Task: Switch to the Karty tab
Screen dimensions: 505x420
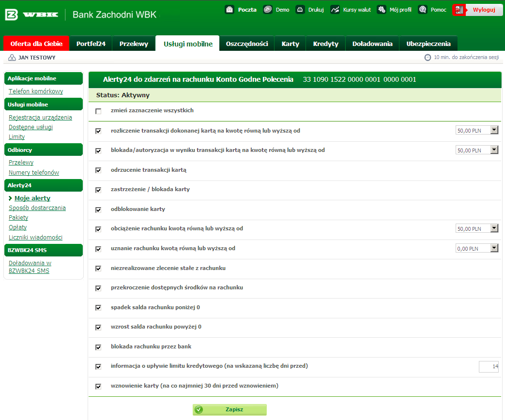Action: 291,44
